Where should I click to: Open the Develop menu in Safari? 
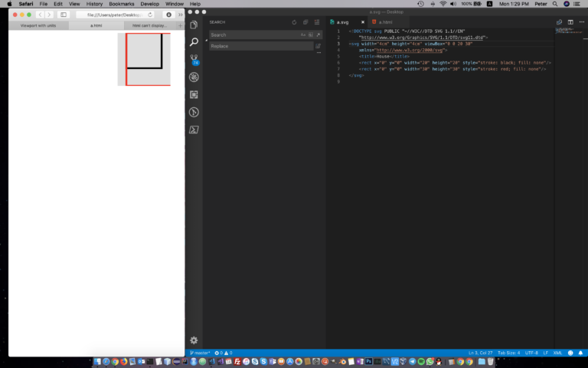click(x=149, y=4)
